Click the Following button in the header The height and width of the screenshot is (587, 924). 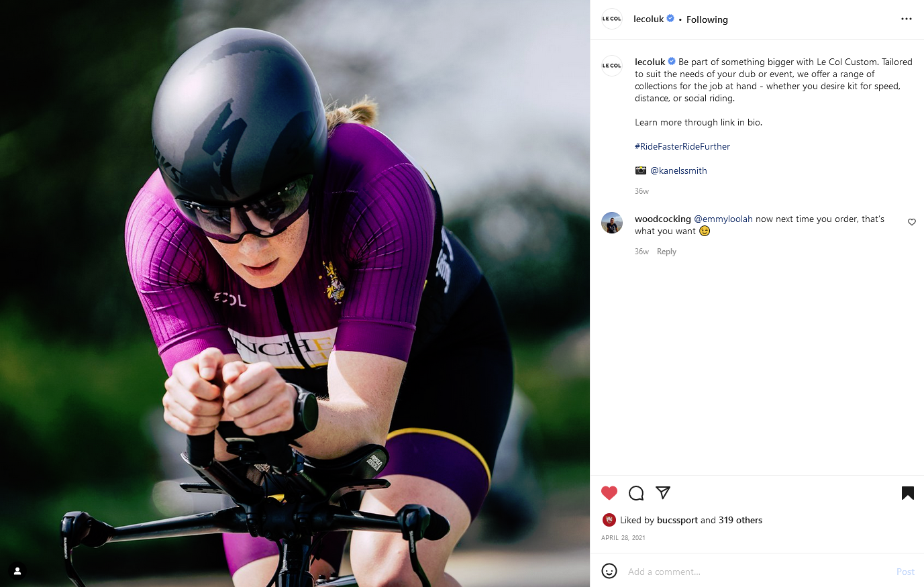[707, 19]
